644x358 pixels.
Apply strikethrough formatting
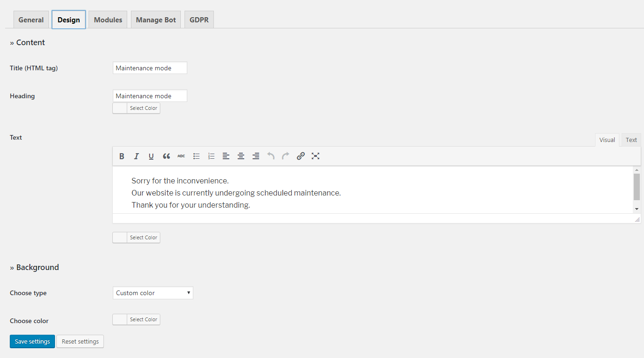(181, 156)
